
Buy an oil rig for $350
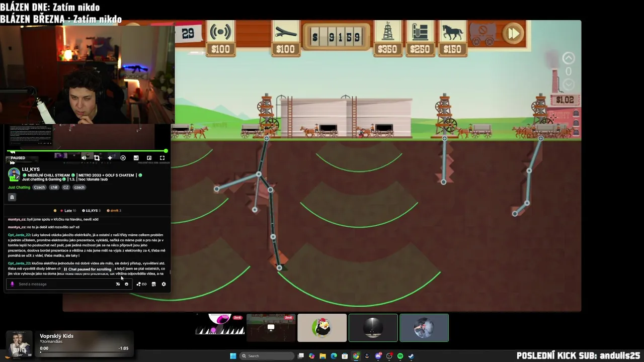tap(387, 38)
